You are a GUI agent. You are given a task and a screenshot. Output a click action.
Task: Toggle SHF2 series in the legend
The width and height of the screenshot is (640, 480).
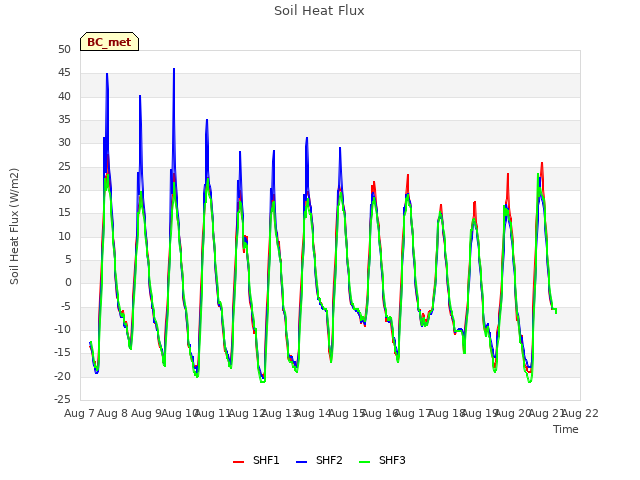point(319,460)
